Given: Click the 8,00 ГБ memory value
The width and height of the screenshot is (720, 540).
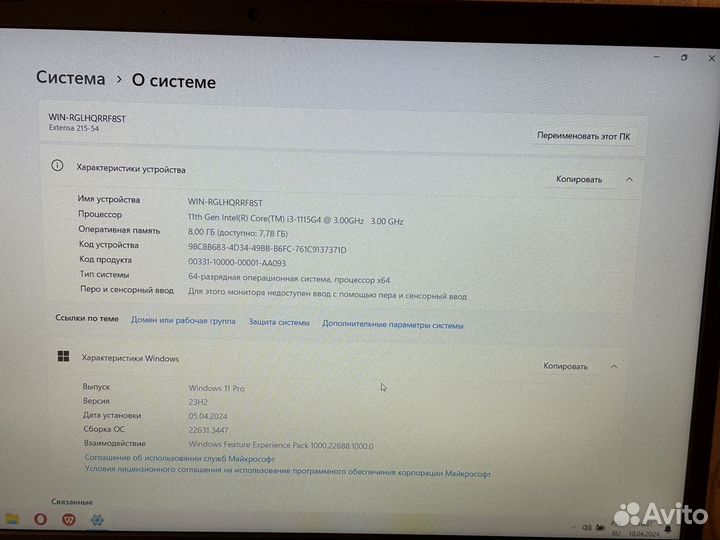Looking at the screenshot, I should 237,233.
